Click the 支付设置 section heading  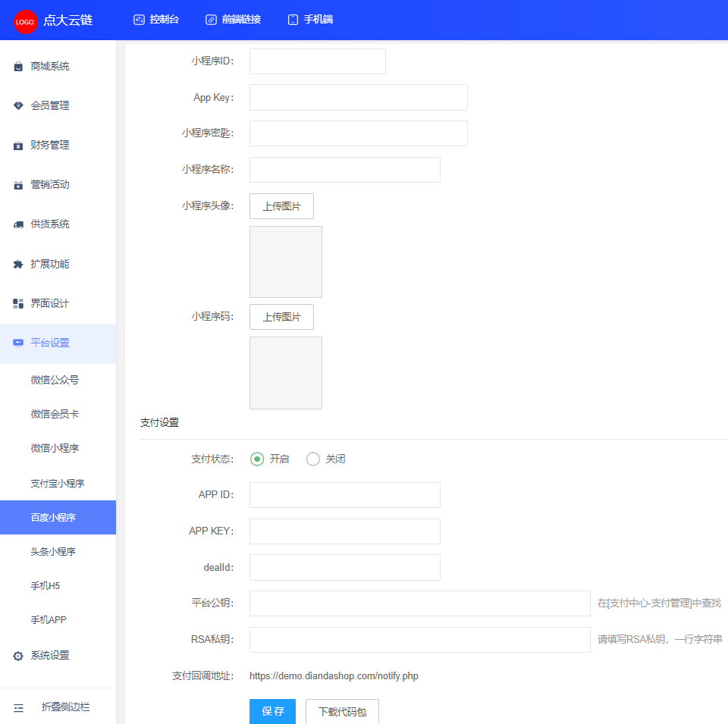point(160,423)
